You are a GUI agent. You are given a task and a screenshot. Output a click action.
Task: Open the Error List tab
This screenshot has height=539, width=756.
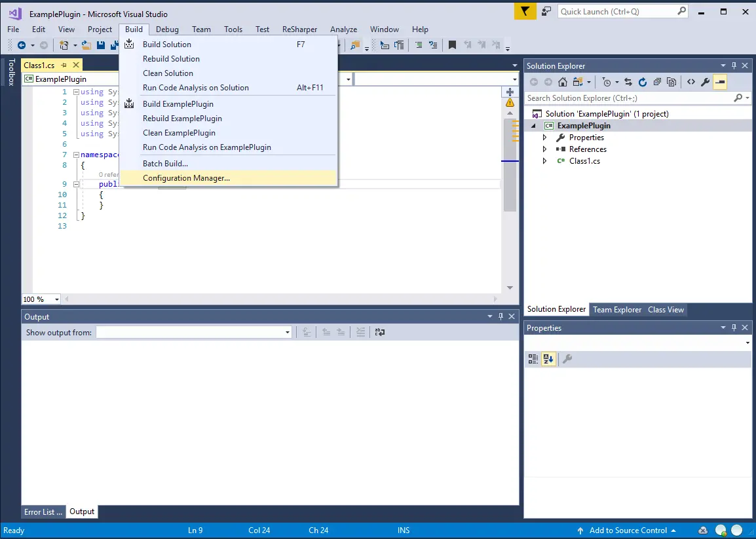pos(43,511)
